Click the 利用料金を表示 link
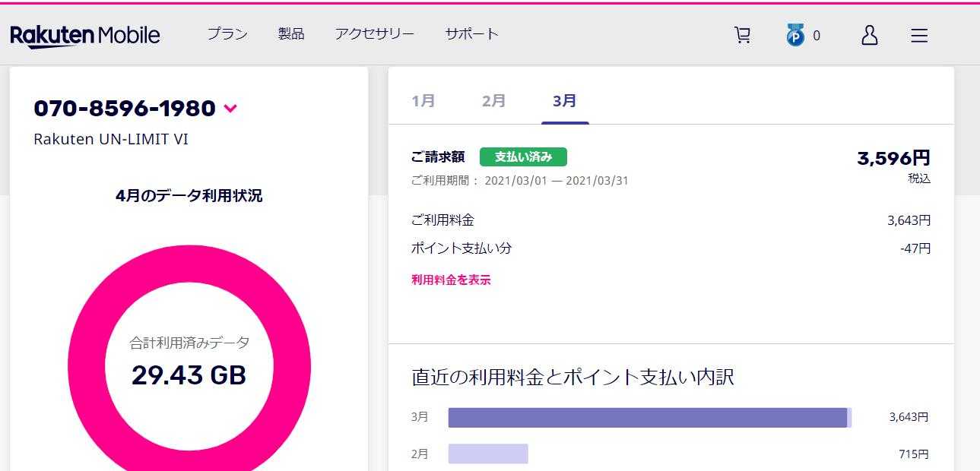980x471 pixels. (x=451, y=280)
